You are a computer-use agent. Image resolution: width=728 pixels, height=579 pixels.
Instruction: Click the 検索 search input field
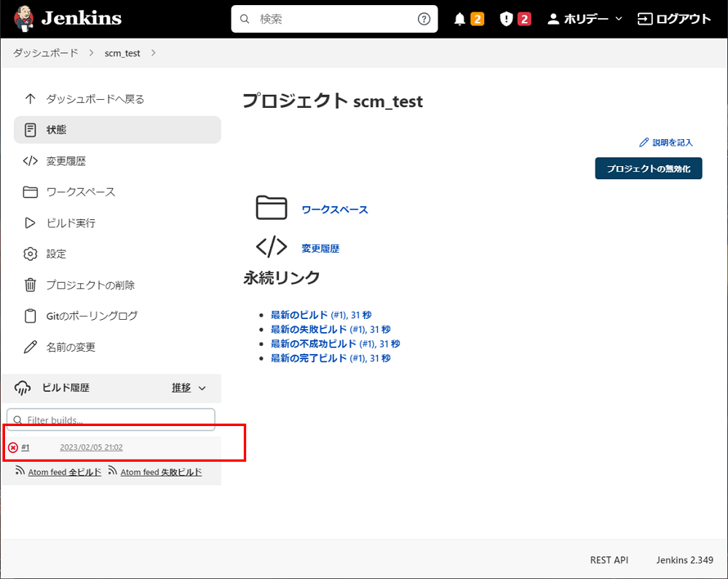(x=334, y=19)
